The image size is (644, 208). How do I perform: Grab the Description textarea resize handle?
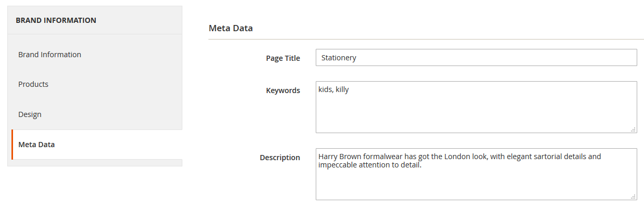click(634, 197)
